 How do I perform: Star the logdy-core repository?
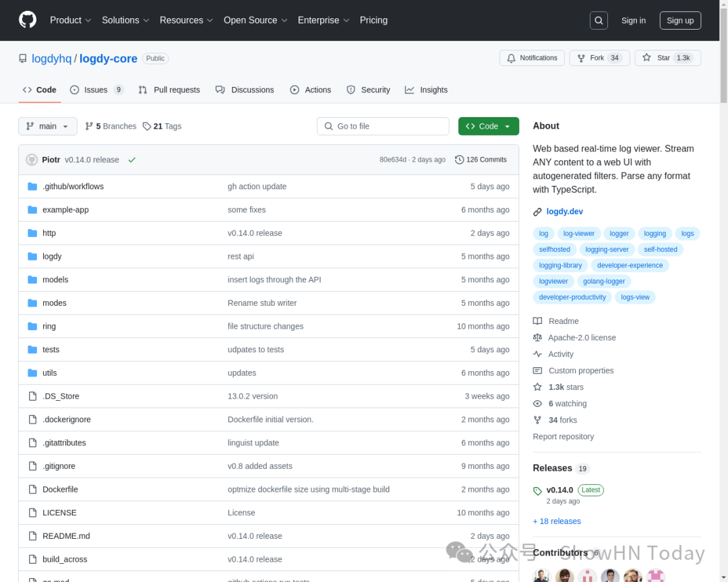tap(667, 58)
